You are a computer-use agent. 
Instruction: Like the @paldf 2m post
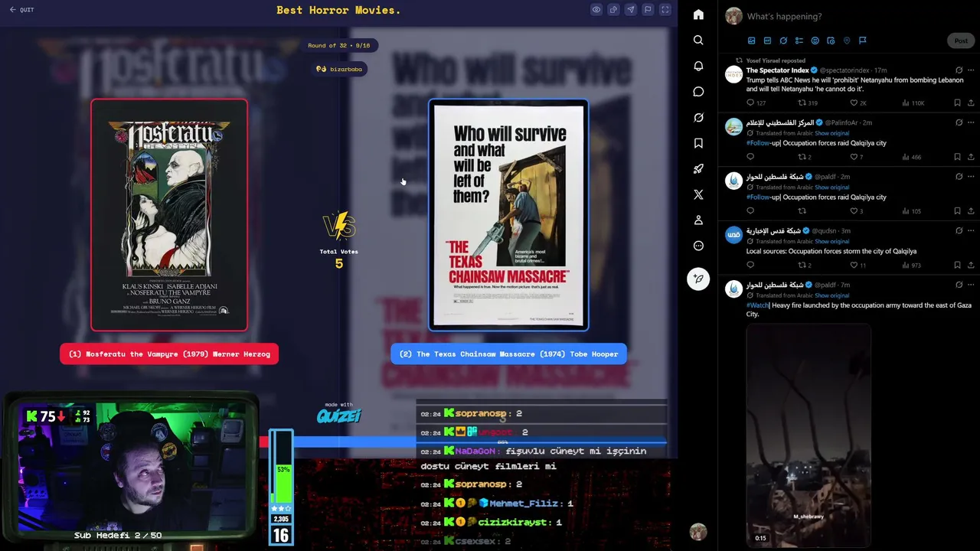[x=854, y=210]
